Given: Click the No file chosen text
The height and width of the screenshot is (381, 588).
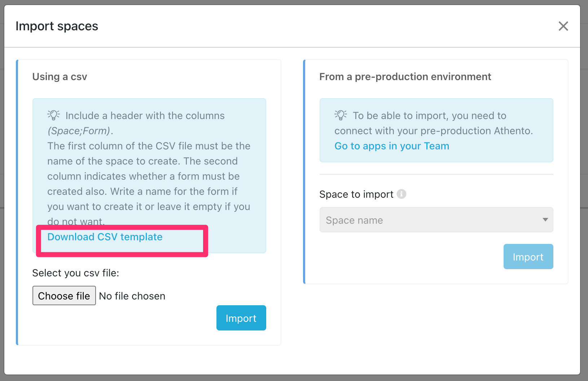Looking at the screenshot, I should [132, 296].
